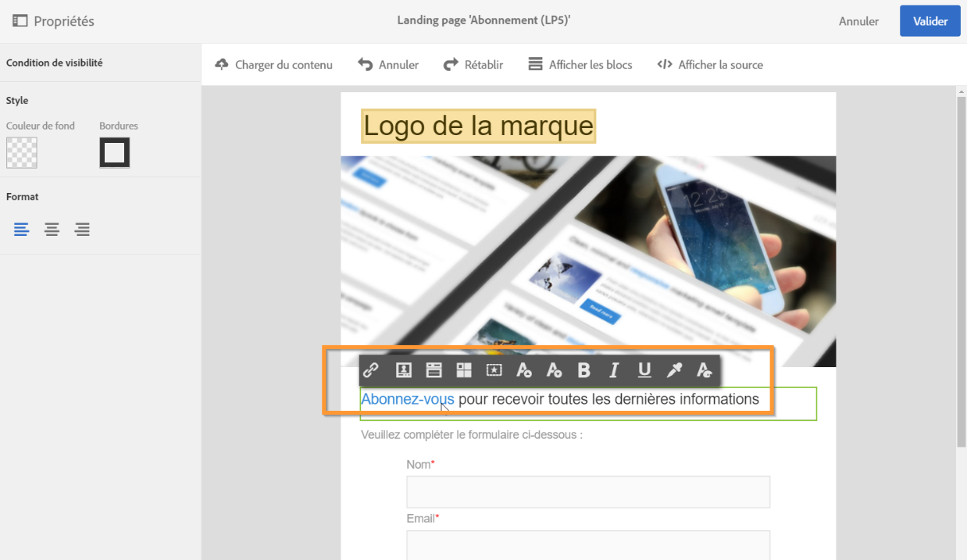Open the Couleur de fond swatch
967x560 pixels.
point(22,152)
